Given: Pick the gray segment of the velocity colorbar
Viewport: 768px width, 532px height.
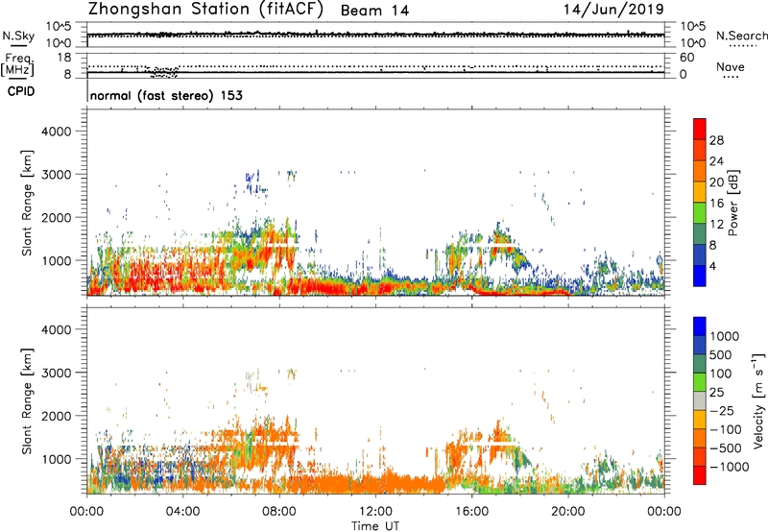Looking at the screenshot, I should 700,401.
